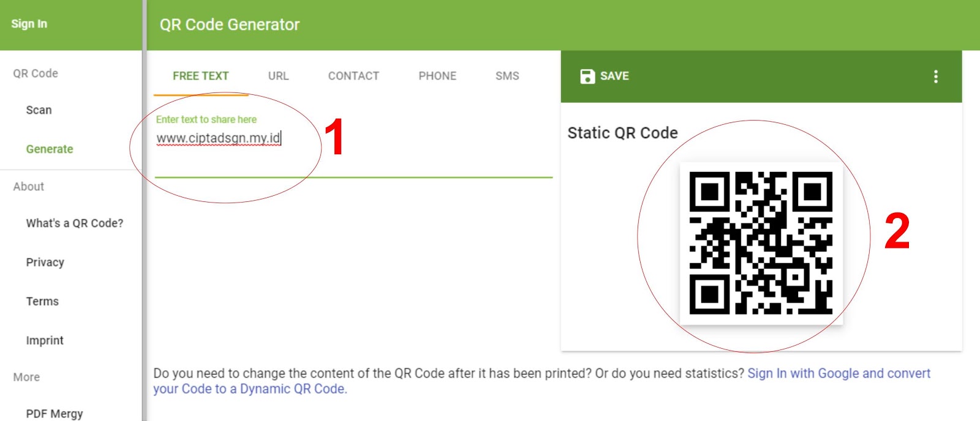Click the QR Code Generator title

click(x=230, y=24)
